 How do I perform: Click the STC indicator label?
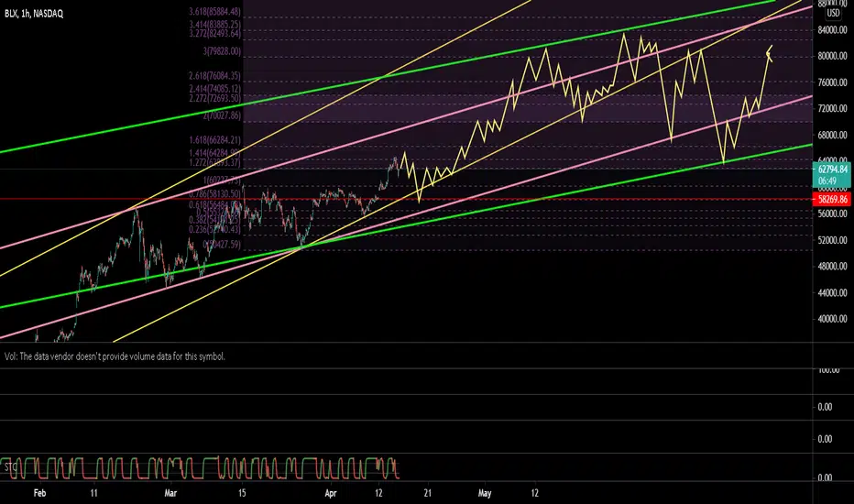pos(10,467)
